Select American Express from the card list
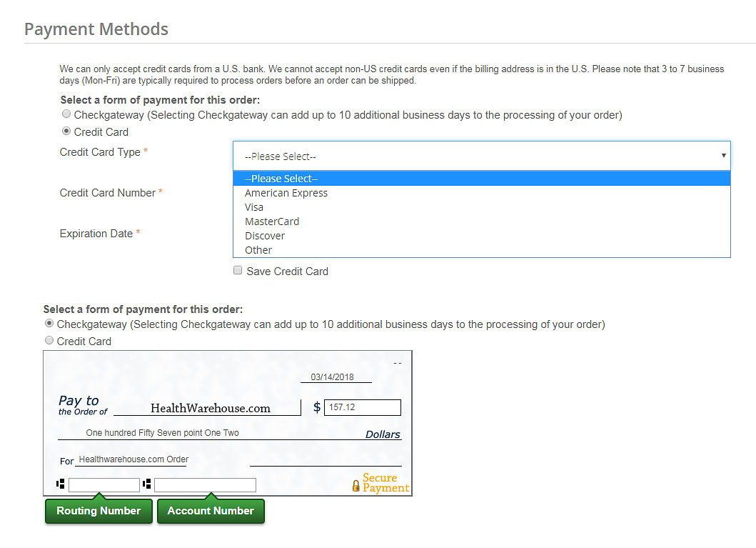The width and height of the screenshot is (756, 548). click(x=286, y=193)
